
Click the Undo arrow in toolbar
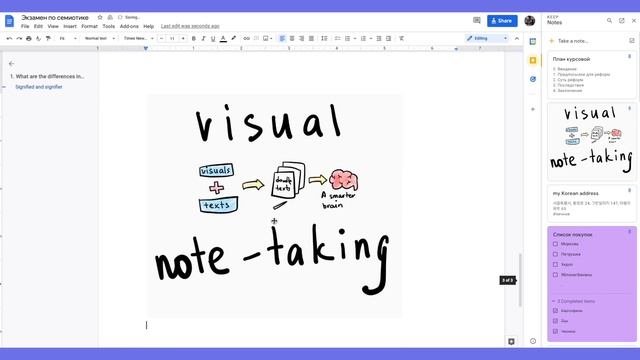click(x=9, y=38)
